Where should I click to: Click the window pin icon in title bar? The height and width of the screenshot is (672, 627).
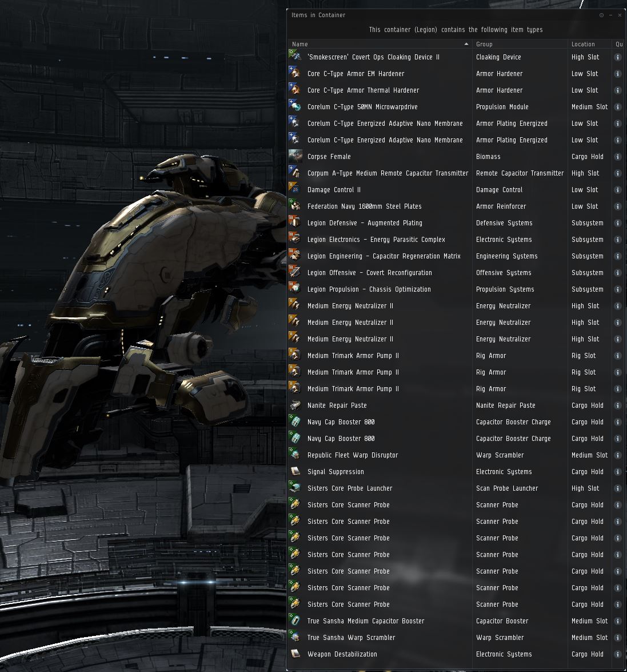point(601,15)
